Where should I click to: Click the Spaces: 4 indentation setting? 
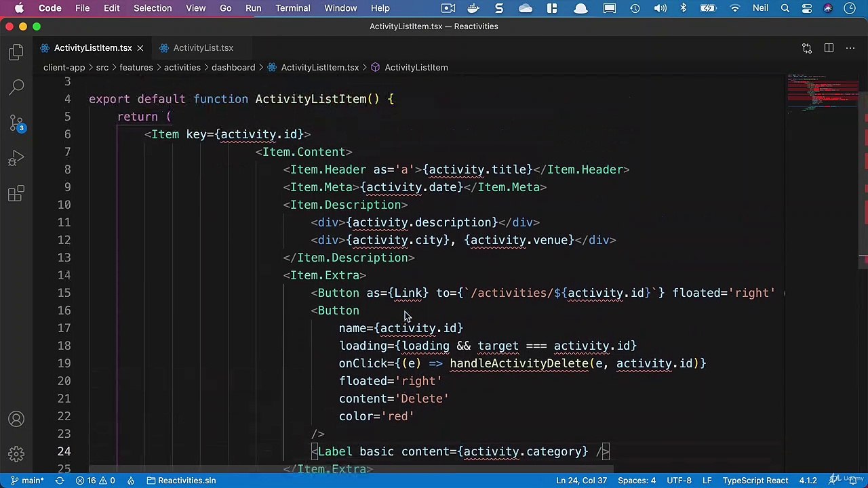coord(637,481)
